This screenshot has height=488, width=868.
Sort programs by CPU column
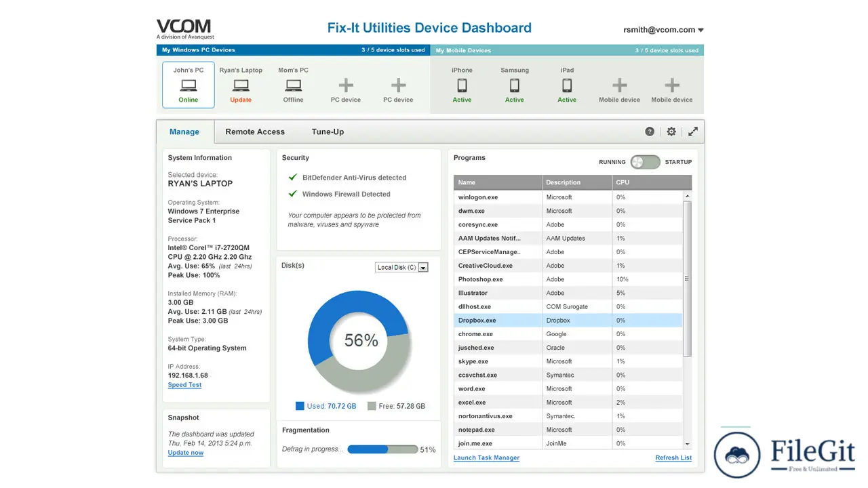(x=652, y=182)
